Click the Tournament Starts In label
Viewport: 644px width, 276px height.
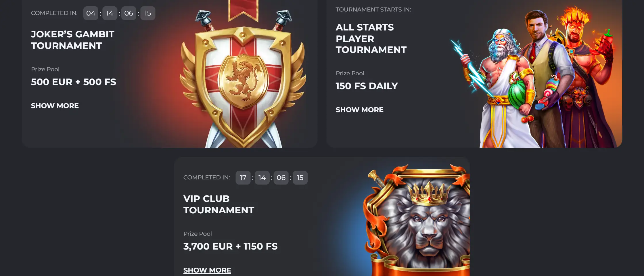pyautogui.click(x=373, y=9)
